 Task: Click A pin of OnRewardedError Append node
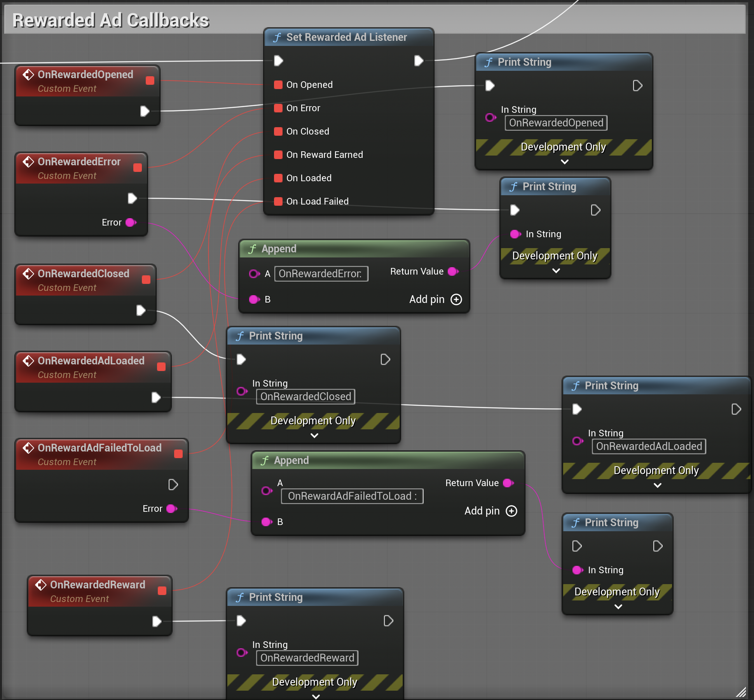[x=255, y=274]
